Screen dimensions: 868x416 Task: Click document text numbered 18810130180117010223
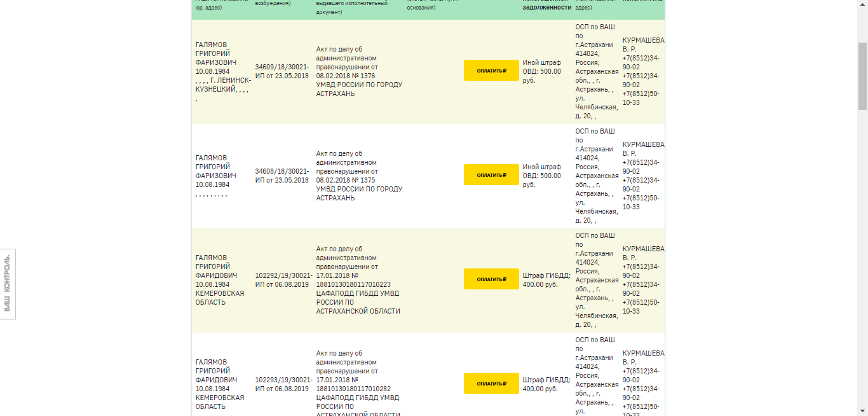(x=358, y=280)
